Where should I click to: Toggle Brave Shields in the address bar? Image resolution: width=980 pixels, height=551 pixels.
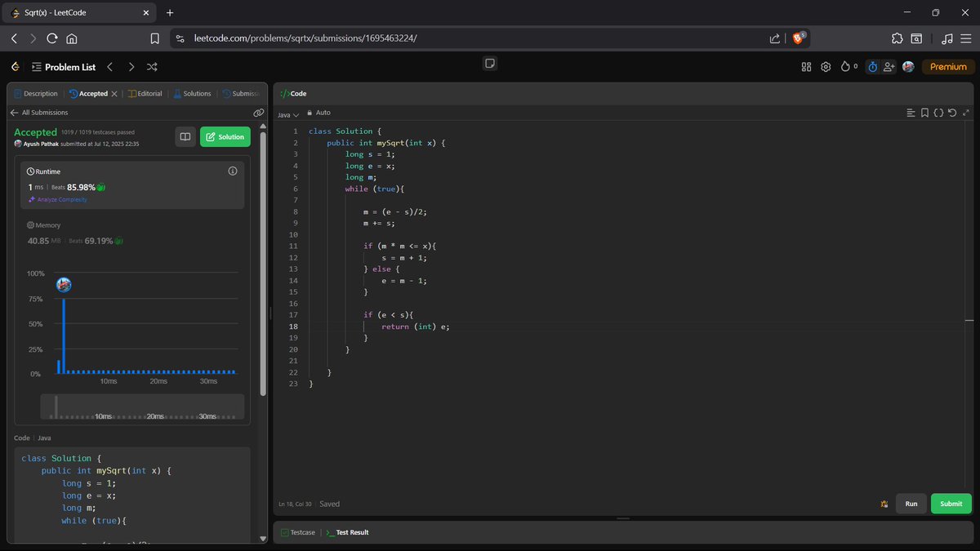(798, 38)
